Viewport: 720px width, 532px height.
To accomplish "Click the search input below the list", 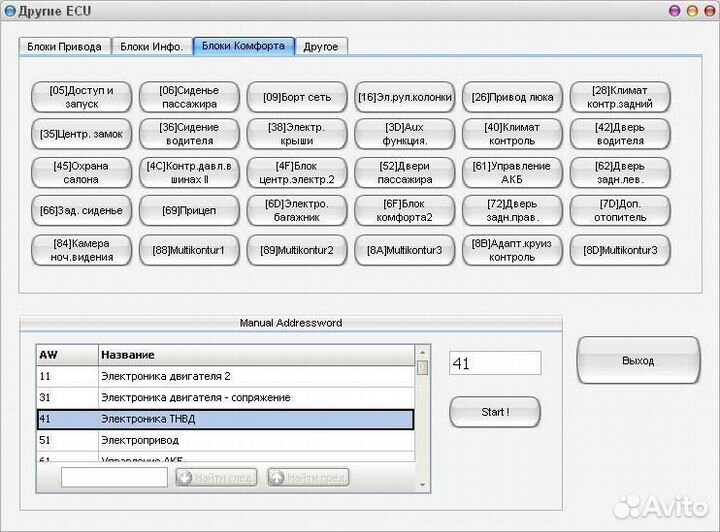I will click(x=114, y=477).
